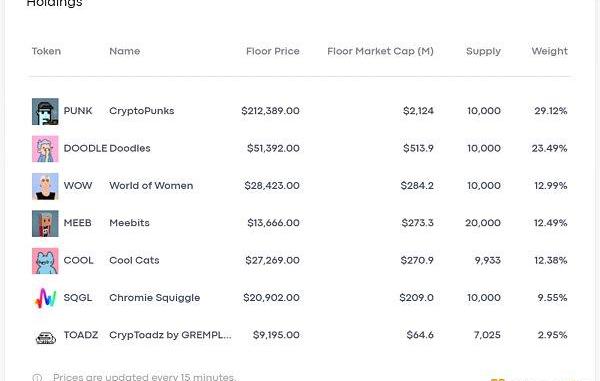Sort holdings by Floor Market Cap (M)
The image size is (600, 381).
380,51
